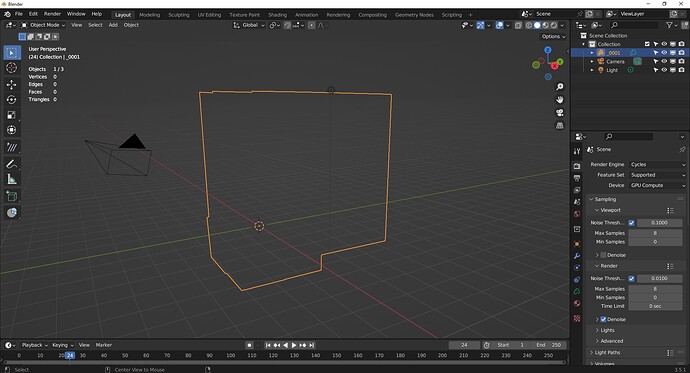This screenshot has height=373, width=690.
Task: Toggle auto keying record button
Action: pos(249,345)
